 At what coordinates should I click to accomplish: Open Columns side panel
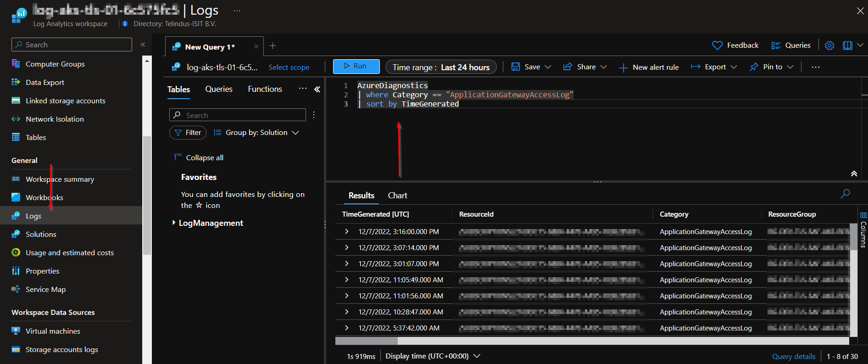863,230
